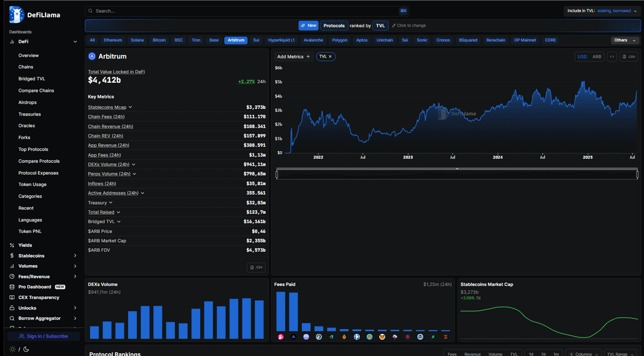Download chart data with top-right .csv icon
This screenshot has width=644, height=356.
coord(629,56)
